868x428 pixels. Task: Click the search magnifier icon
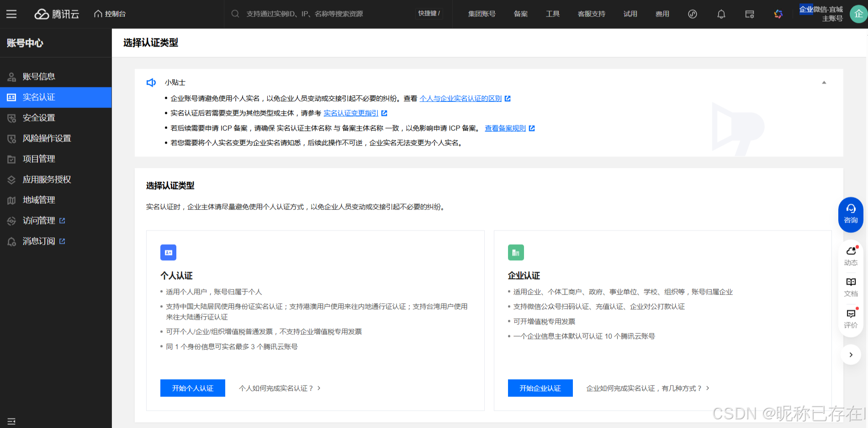(235, 13)
